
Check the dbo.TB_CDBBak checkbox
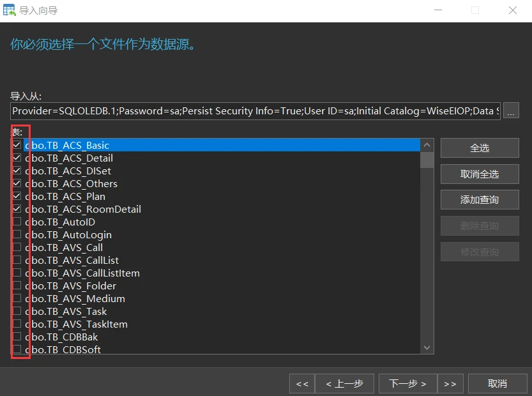(17, 337)
